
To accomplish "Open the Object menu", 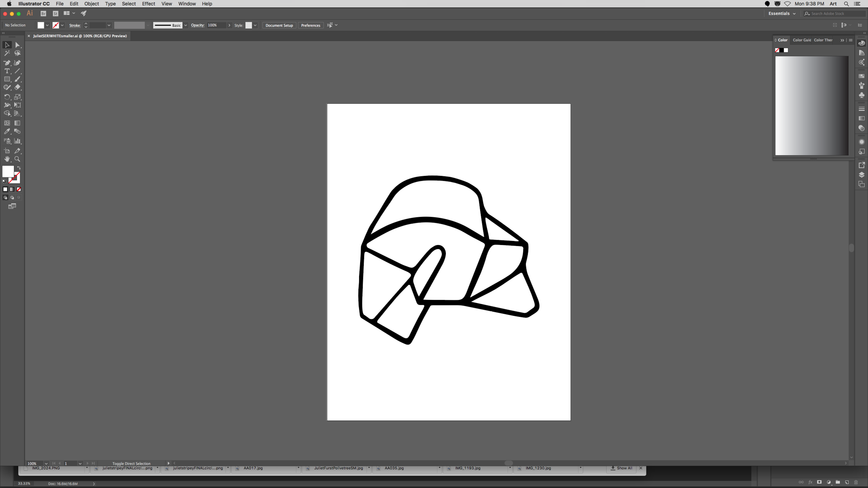I will coord(92,4).
